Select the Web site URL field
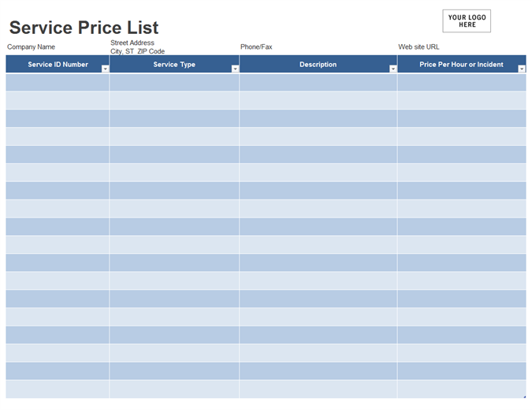The image size is (532, 410). point(419,47)
